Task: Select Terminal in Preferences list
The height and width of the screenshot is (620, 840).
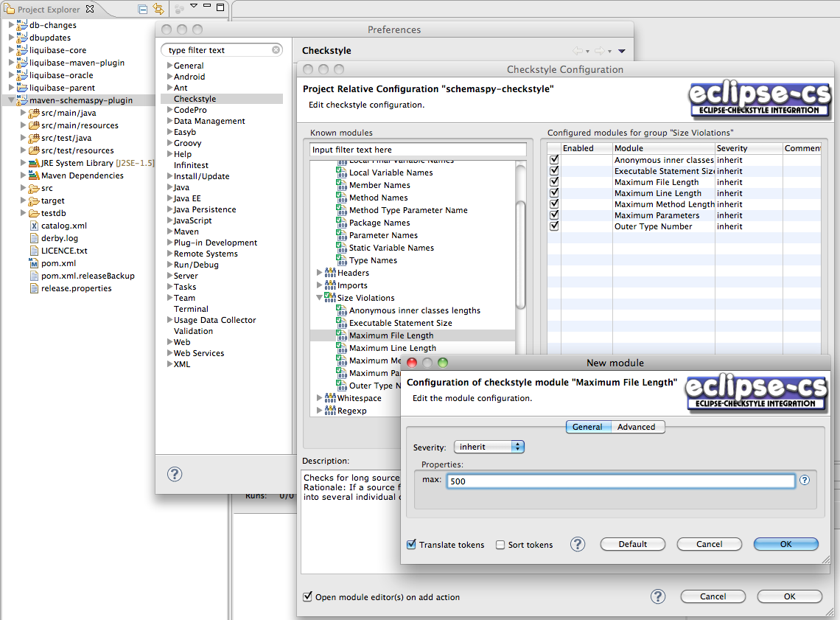Action: pos(192,309)
